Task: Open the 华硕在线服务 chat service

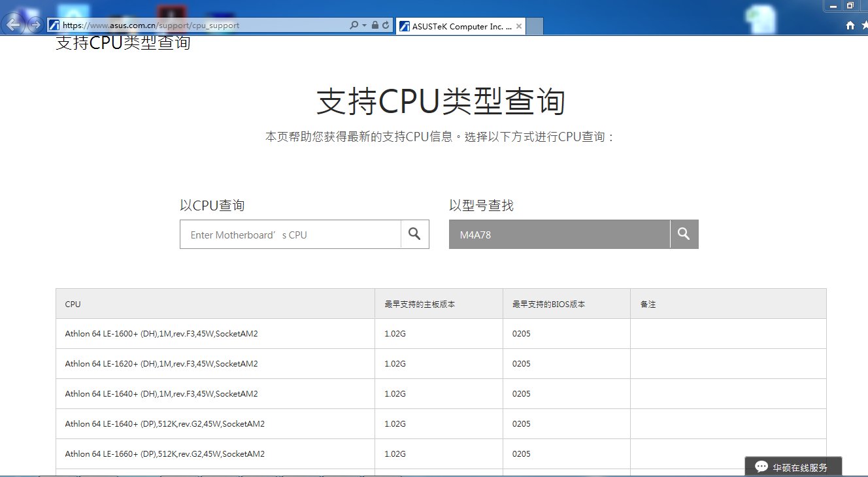Action: click(x=793, y=466)
